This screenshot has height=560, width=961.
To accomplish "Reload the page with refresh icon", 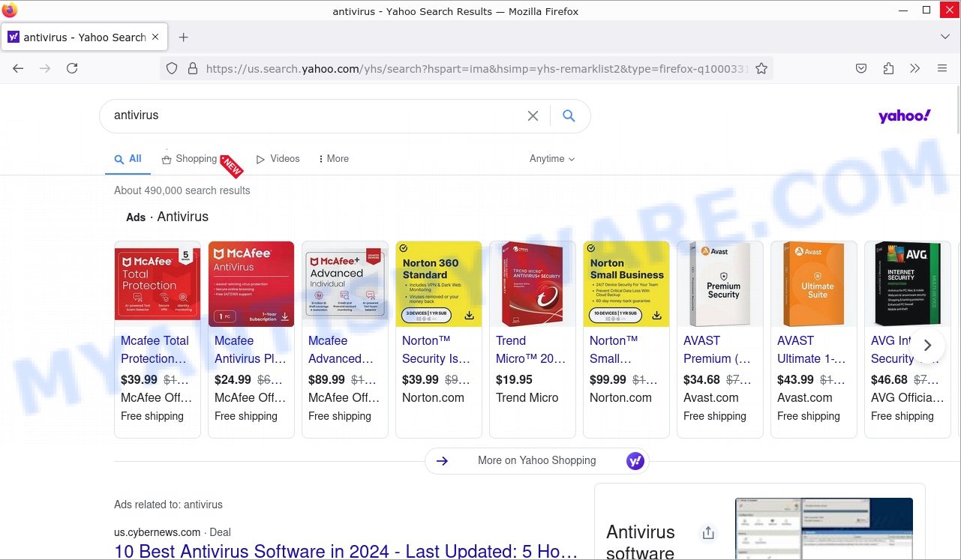I will coord(72,68).
